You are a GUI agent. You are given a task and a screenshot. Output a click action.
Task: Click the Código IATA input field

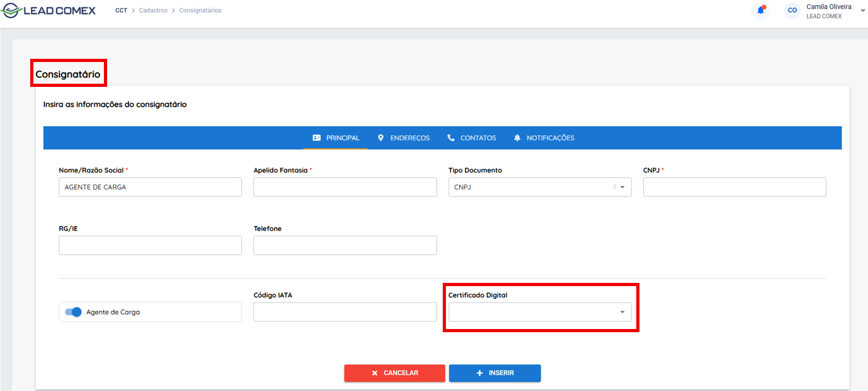345,312
